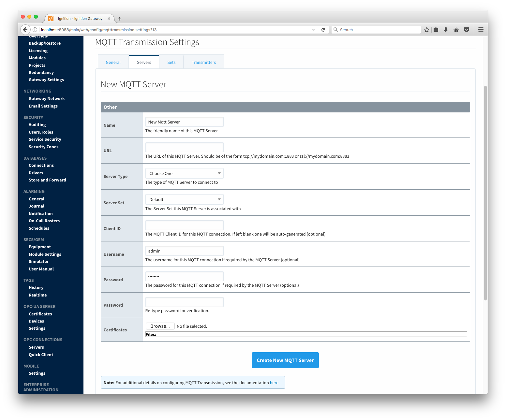Close the Ignition Gateway tab

pyautogui.click(x=109, y=19)
